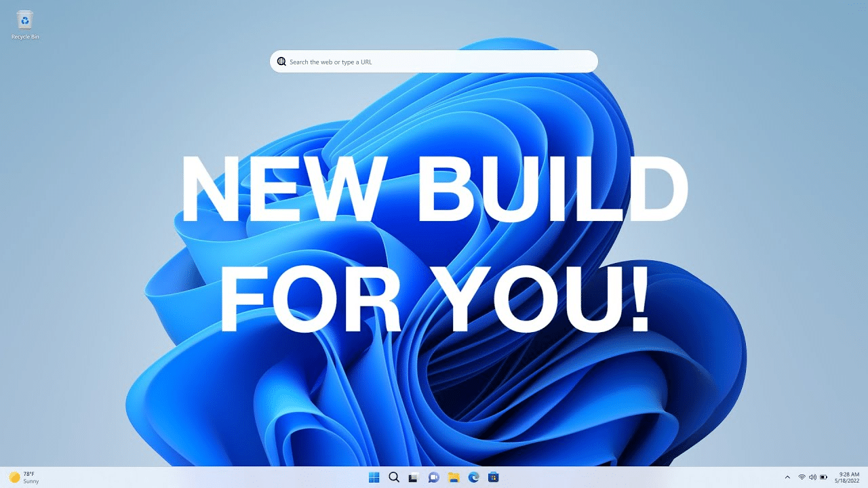This screenshot has width=868, height=488.
Task: Open taskbar Search magnifier
Action: coord(394,477)
